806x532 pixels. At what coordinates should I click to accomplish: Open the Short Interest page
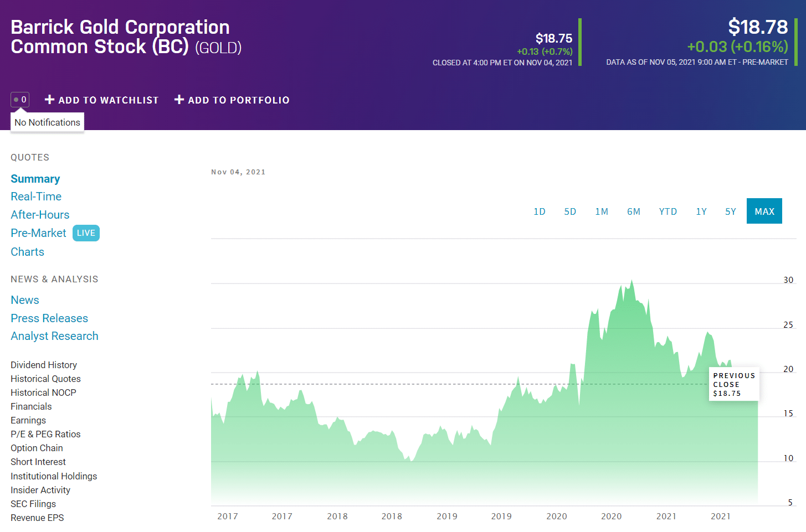38,462
